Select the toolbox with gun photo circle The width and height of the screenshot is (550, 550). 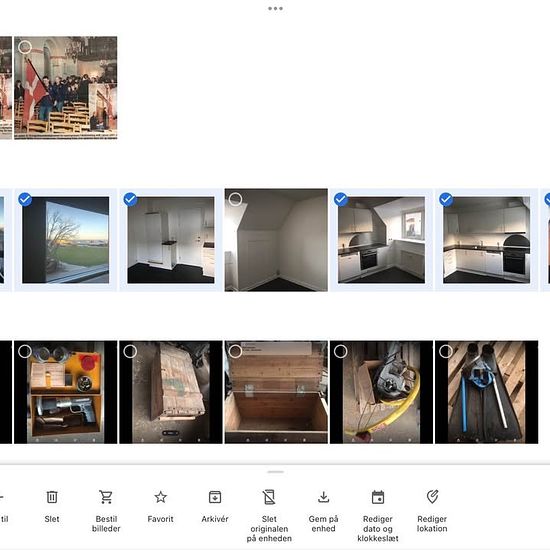(25, 351)
